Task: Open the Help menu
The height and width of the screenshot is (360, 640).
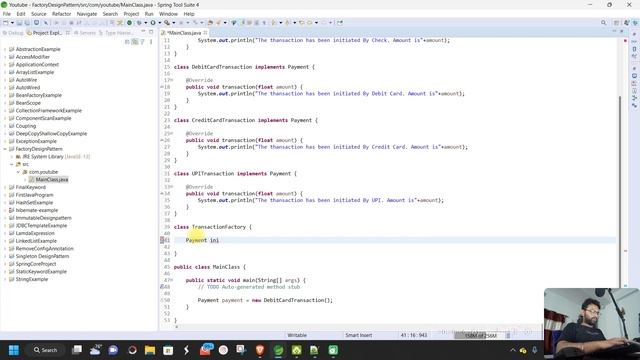Action: click(189, 14)
